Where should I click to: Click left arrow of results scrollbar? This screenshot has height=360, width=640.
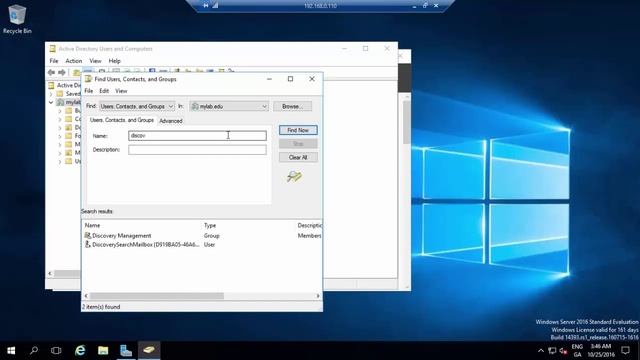point(86,296)
